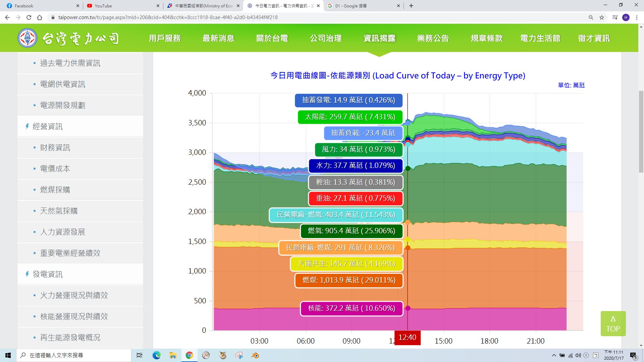644x362 pixels.
Task: Open Chrome three-dot menu
Action: [637, 17]
